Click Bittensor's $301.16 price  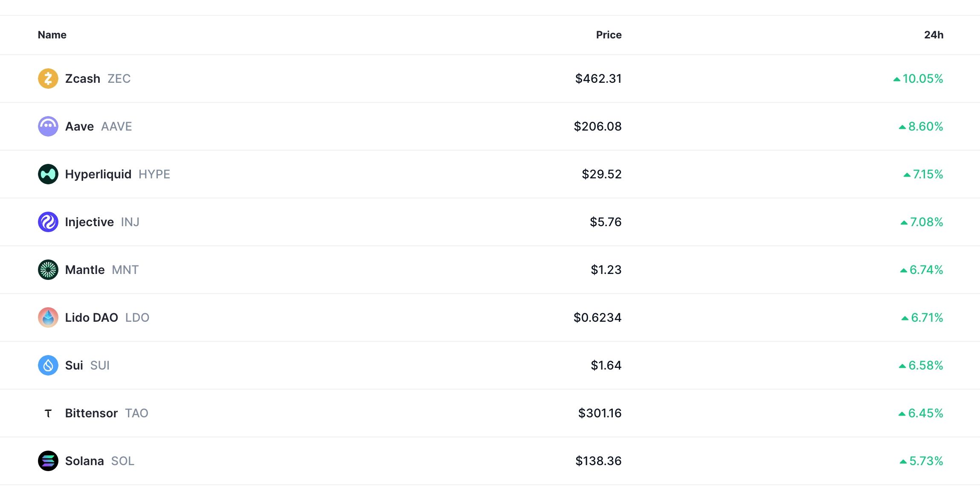pos(600,413)
